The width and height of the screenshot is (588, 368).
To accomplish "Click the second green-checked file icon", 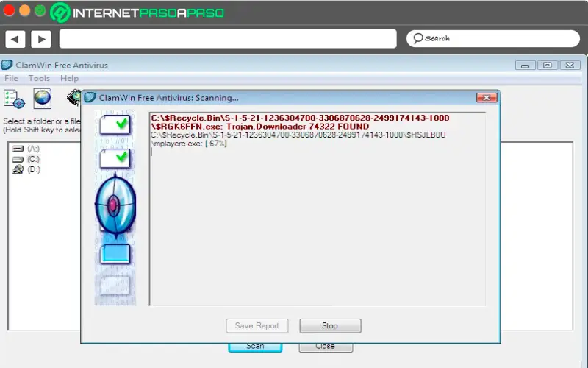I will click(x=115, y=158).
